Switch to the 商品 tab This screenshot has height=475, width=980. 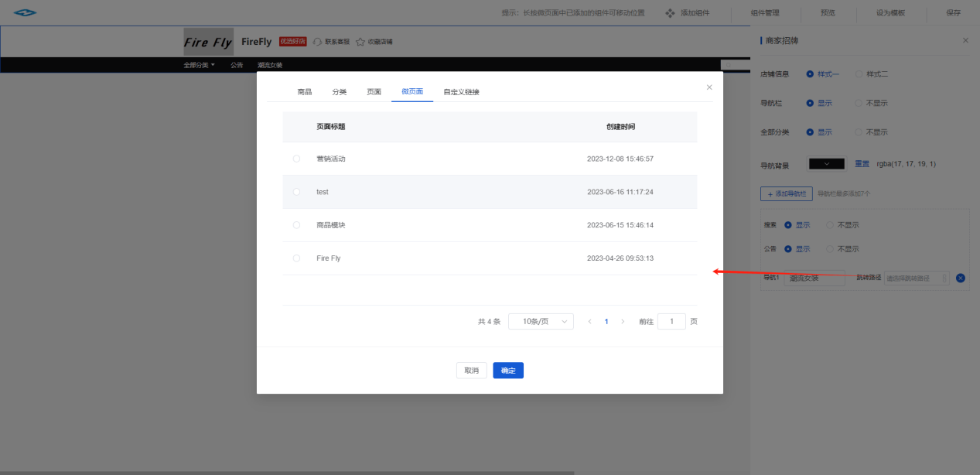coord(305,92)
